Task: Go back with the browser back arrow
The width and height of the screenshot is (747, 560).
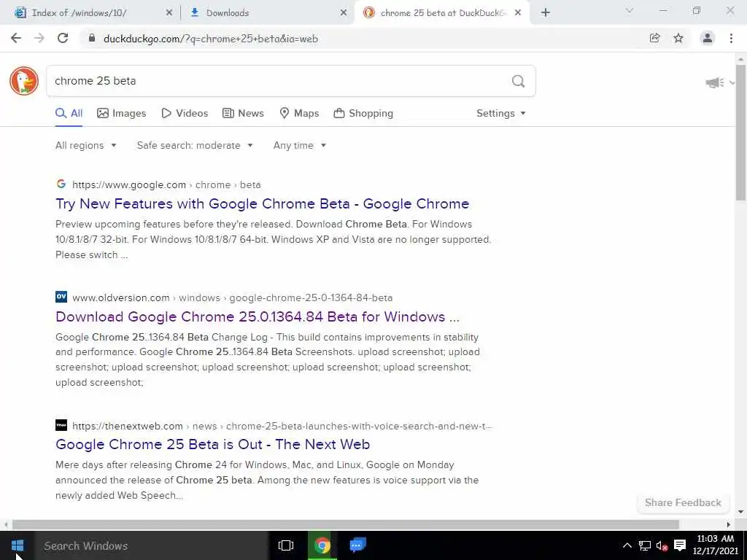Action: coord(16,39)
